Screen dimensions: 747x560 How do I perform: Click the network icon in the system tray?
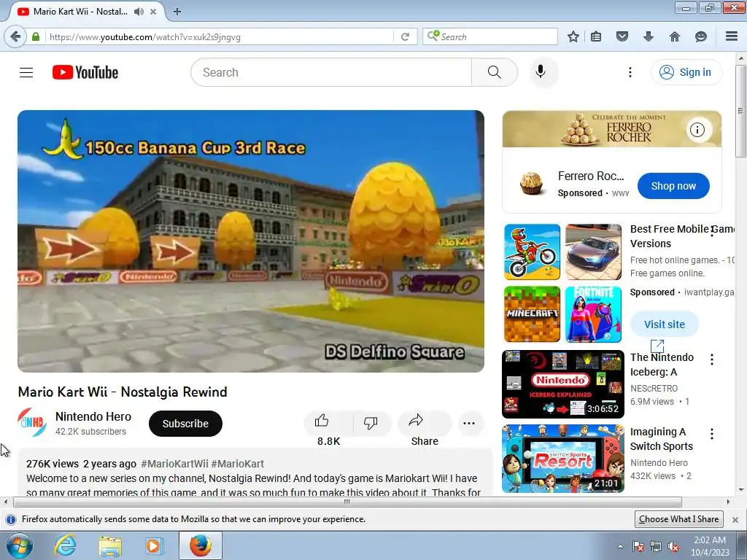656,547
